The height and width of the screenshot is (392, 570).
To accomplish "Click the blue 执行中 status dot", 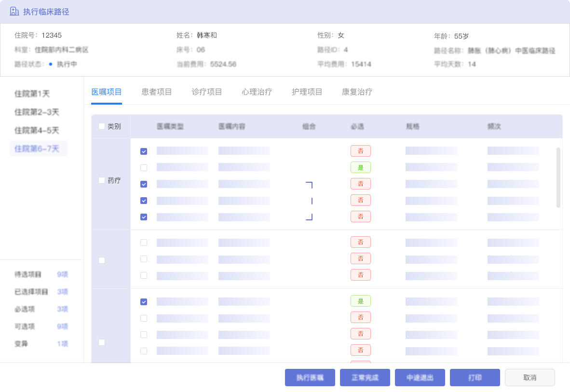I will [x=51, y=64].
